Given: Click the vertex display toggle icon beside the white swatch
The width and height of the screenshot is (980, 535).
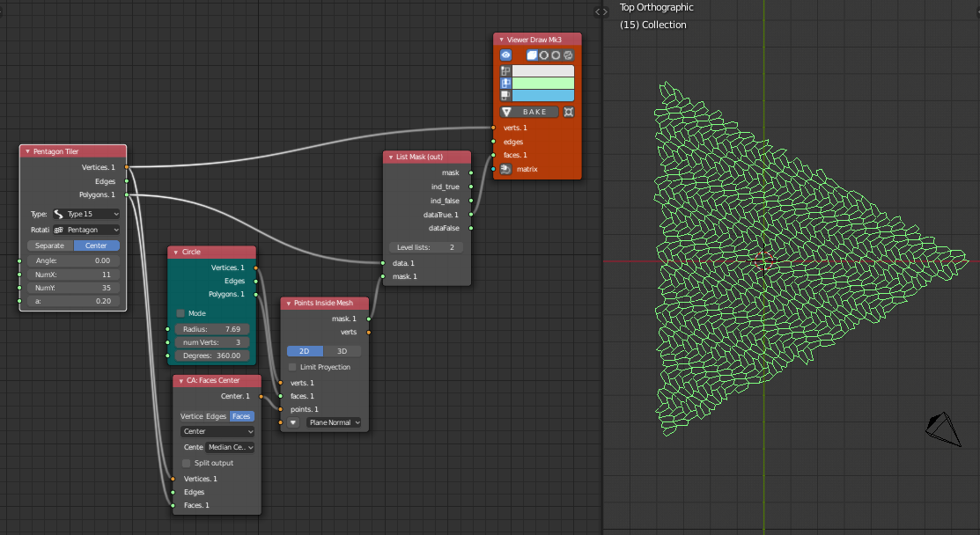Looking at the screenshot, I should click(x=505, y=70).
